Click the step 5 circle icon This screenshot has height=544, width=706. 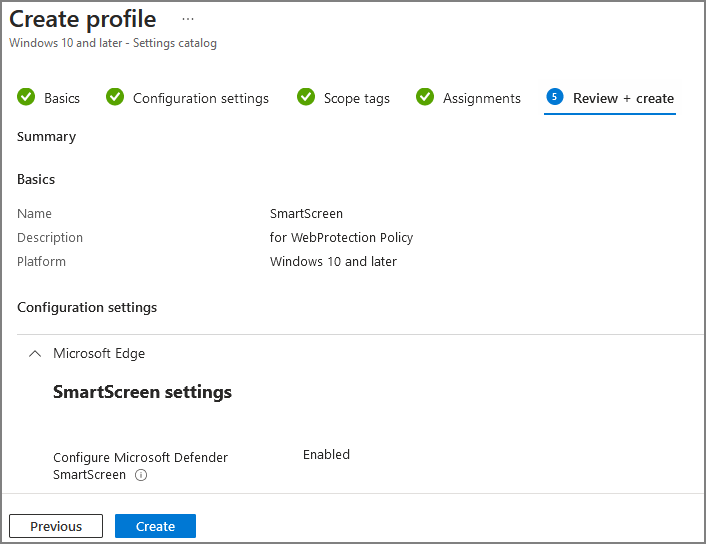pyautogui.click(x=555, y=96)
